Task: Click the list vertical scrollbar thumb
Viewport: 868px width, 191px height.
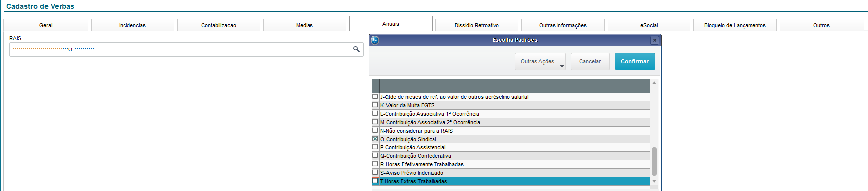Action: (654, 161)
